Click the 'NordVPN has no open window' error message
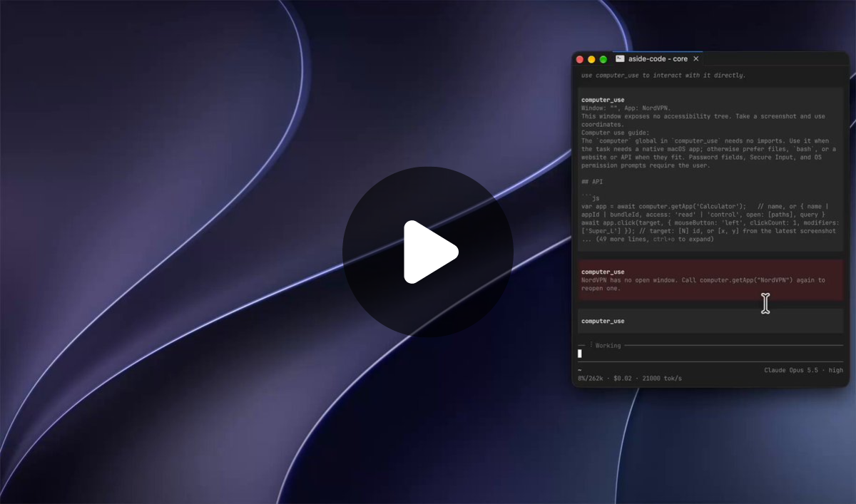The image size is (856, 504). 703,284
